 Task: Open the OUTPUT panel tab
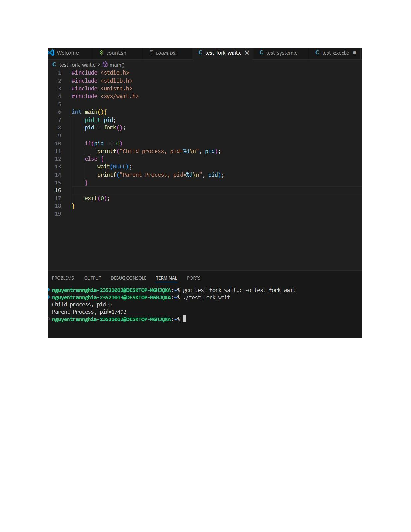(x=93, y=278)
